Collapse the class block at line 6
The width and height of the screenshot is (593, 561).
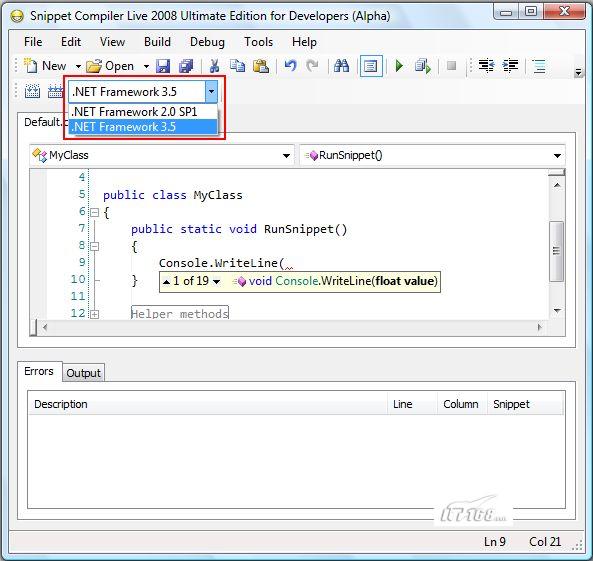coord(95,212)
